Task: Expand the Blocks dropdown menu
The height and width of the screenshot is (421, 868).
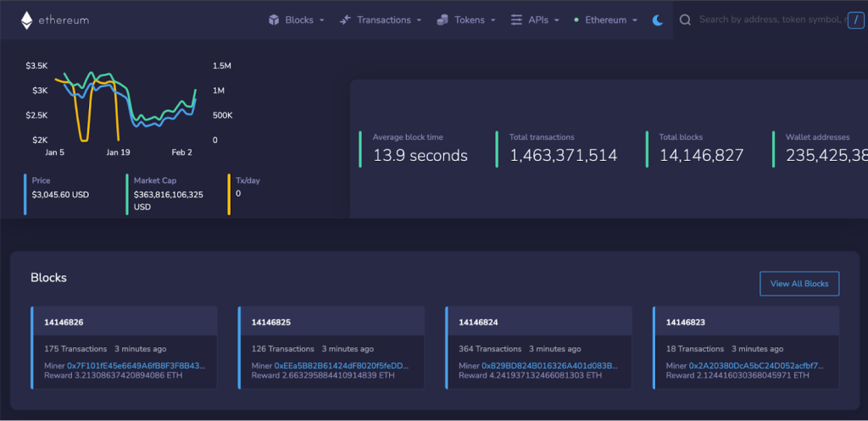Action: click(321, 20)
